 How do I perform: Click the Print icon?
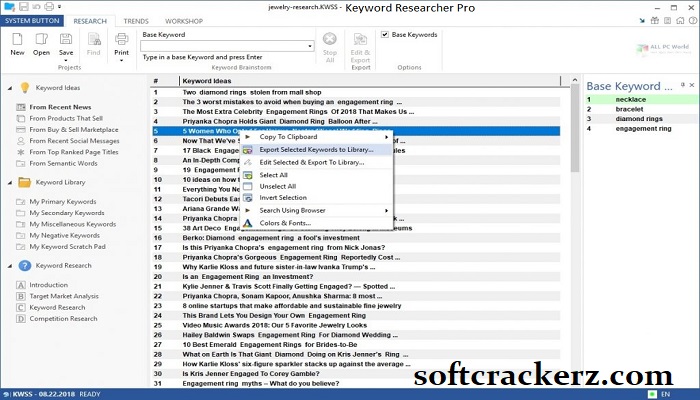[x=121, y=39]
